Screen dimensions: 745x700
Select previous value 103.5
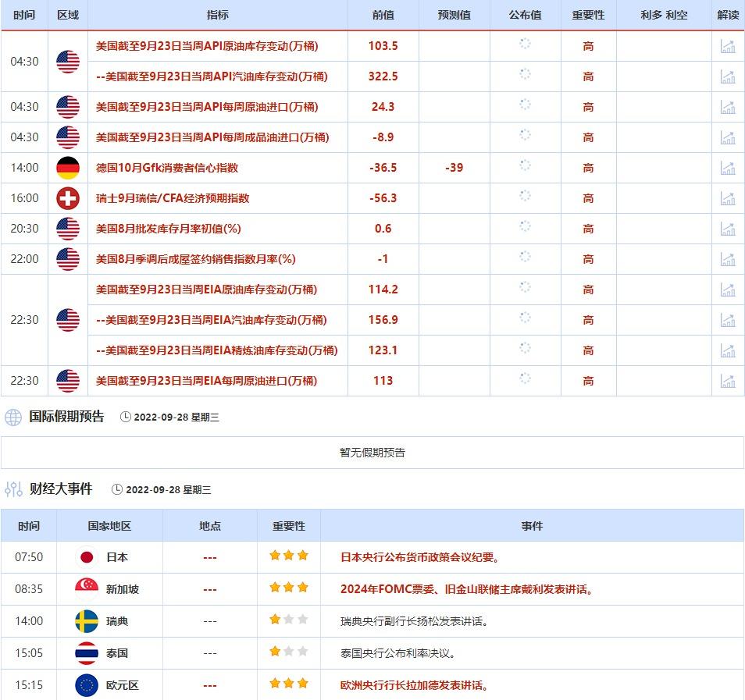pyautogui.click(x=383, y=46)
